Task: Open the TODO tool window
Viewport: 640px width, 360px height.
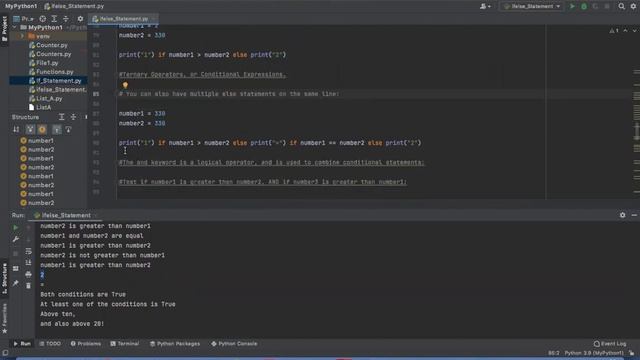Action: (50, 344)
